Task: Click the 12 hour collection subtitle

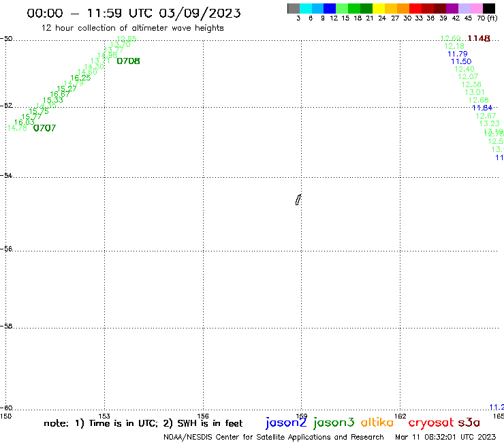Action: pos(132,28)
